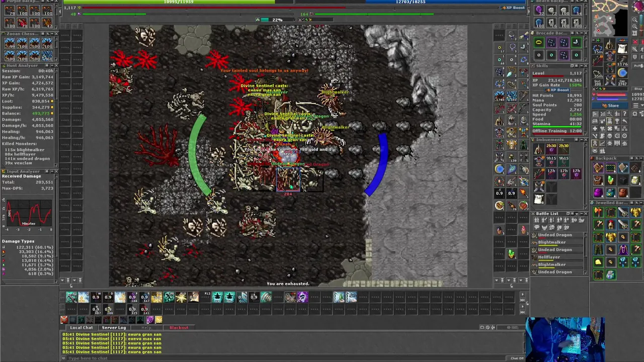Click the '115x blightwalker' killed monsters entry
This screenshot has height=362, width=644.
pyautogui.click(x=24, y=150)
